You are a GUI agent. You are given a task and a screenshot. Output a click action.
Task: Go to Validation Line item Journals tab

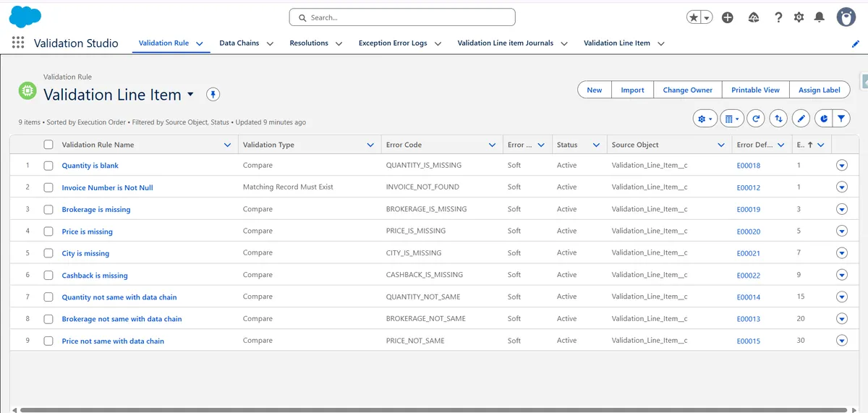click(x=506, y=43)
